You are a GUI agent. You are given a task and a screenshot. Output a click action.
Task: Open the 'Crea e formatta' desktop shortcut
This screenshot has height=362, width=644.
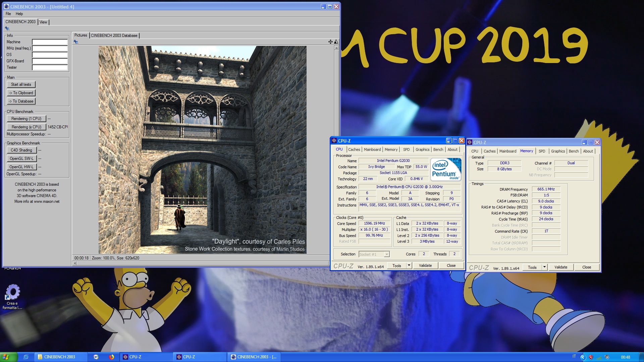12,297
